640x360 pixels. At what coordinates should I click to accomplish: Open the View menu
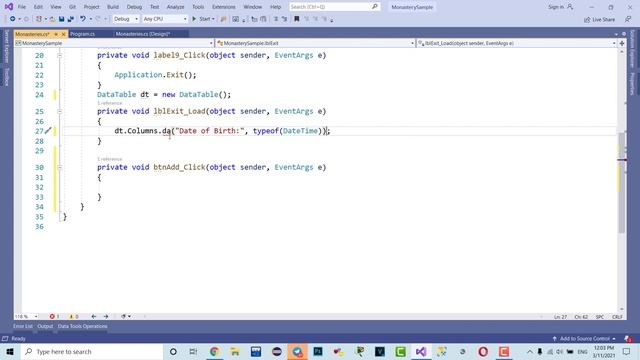[x=56, y=7]
